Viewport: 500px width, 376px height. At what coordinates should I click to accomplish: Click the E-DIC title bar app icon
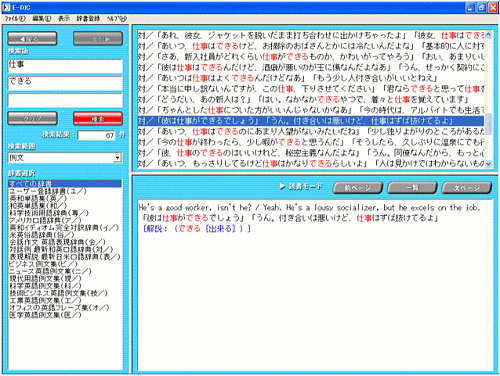[6, 7]
